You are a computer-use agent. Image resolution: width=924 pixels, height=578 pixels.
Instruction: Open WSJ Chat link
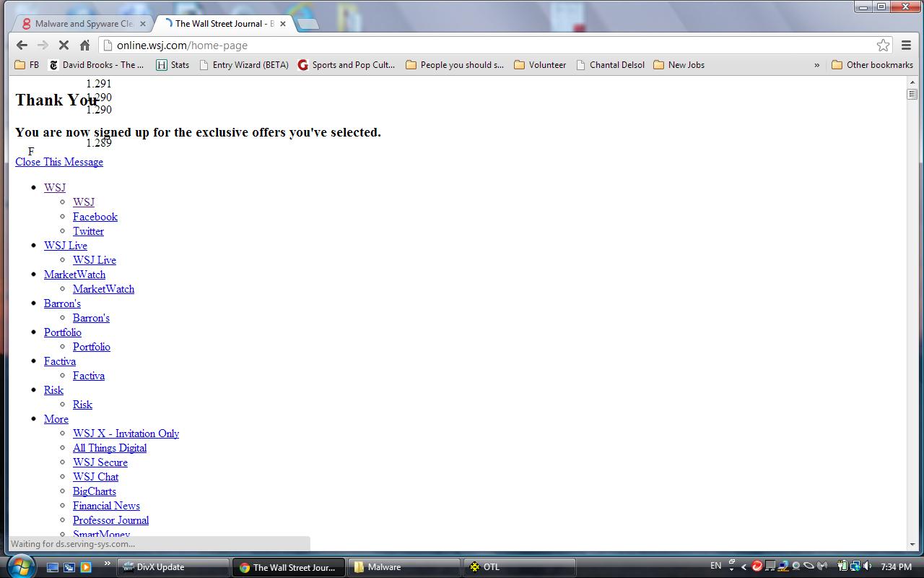point(95,477)
